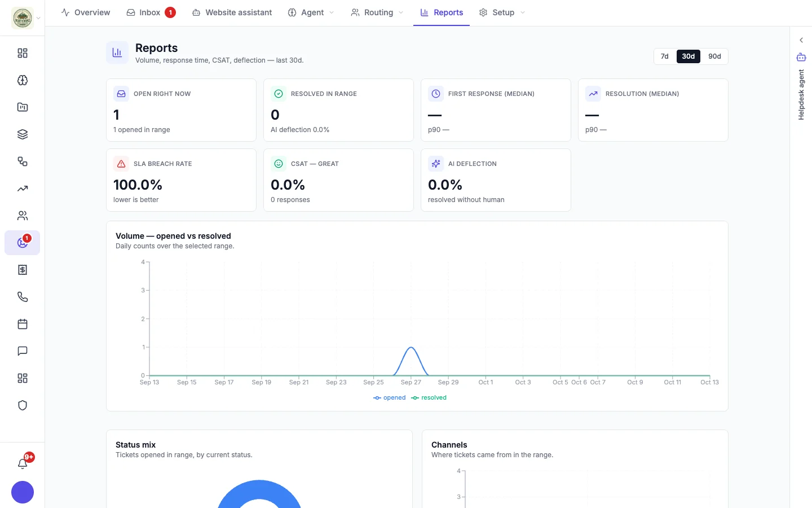Open the workflow shapes sidebar icon
The height and width of the screenshot is (508, 812).
pos(23,161)
